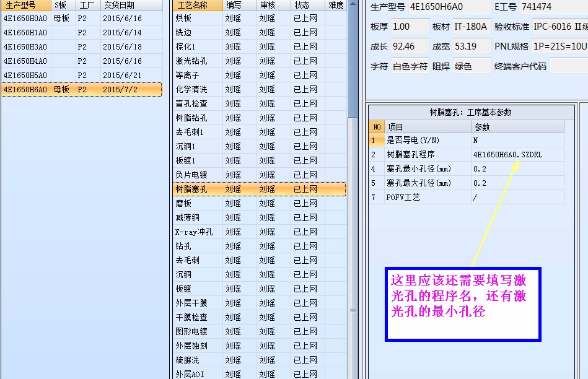Select the highlighted 树脂塞孔 process row
The image size is (588, 379).
260,189
